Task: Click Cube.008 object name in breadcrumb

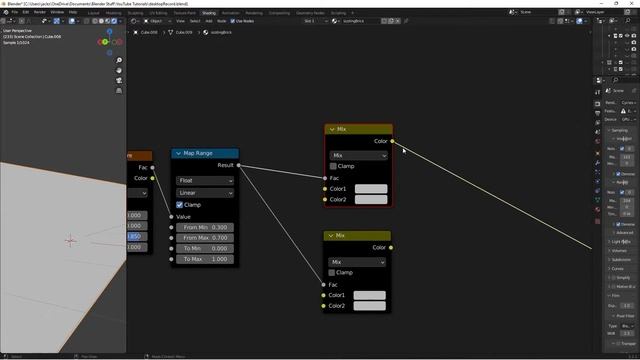Action: [149, 32]
